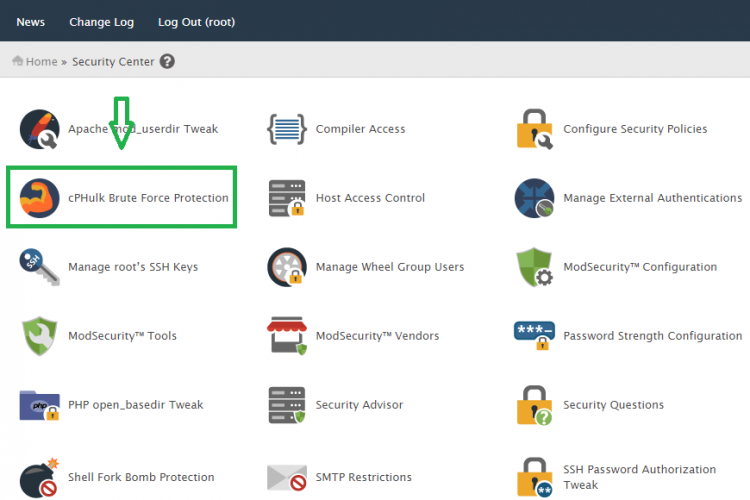Open the Manage Wheel Group Users wheel icon
Screen dimensions: 750x500
pyautogui.click(x=287, y=267)
